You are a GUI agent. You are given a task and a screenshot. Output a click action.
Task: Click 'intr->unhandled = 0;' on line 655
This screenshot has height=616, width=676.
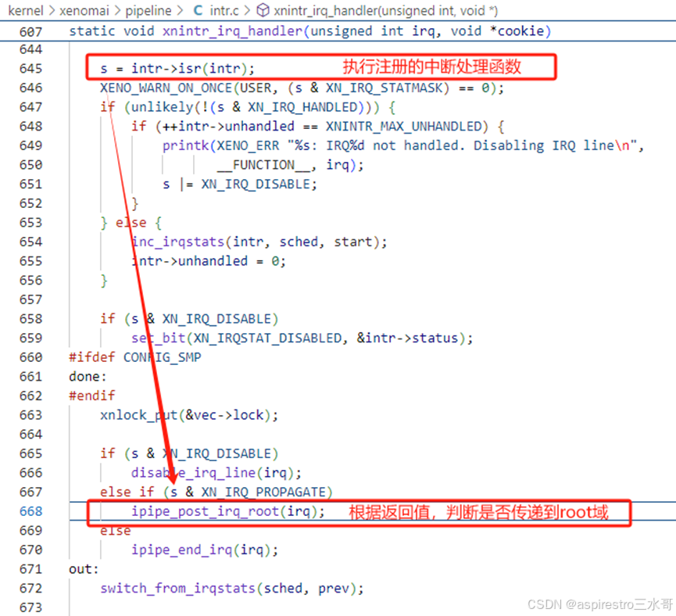tap(208, 261)
